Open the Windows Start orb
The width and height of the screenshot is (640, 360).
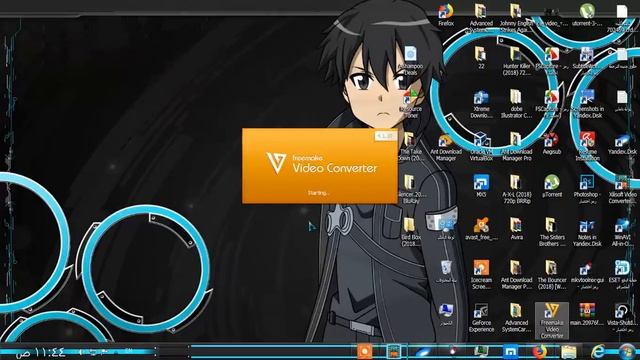pos(627,351)
